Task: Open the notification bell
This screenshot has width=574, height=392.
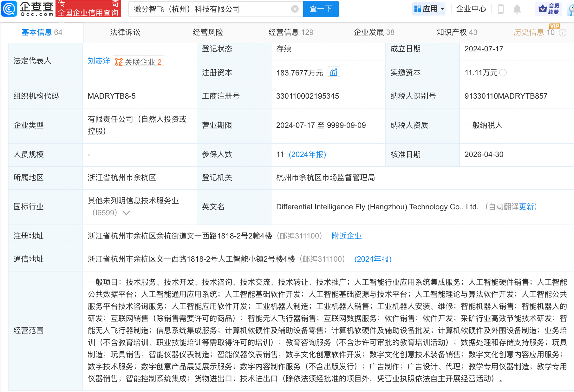Action: [517, 9]
